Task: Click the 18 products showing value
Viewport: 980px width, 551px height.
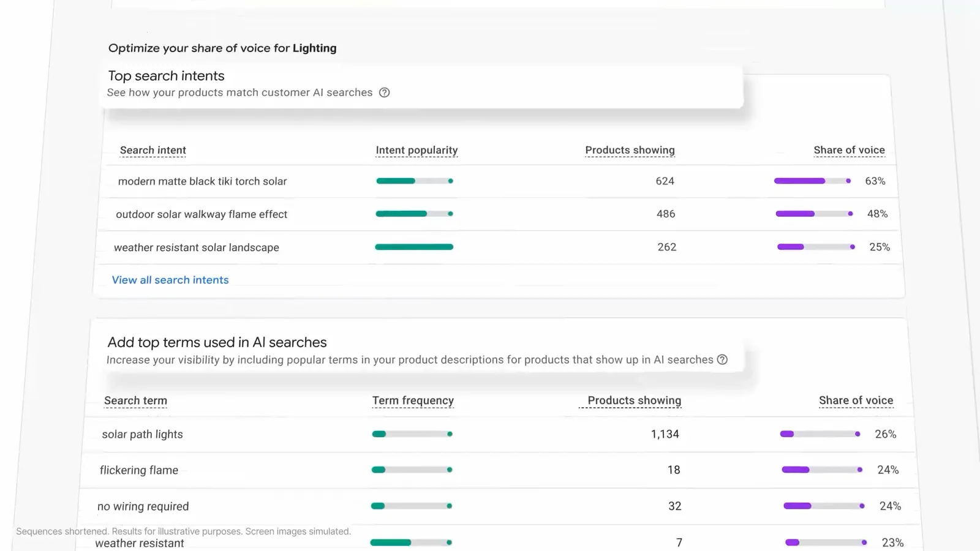Action: [674, 470]
